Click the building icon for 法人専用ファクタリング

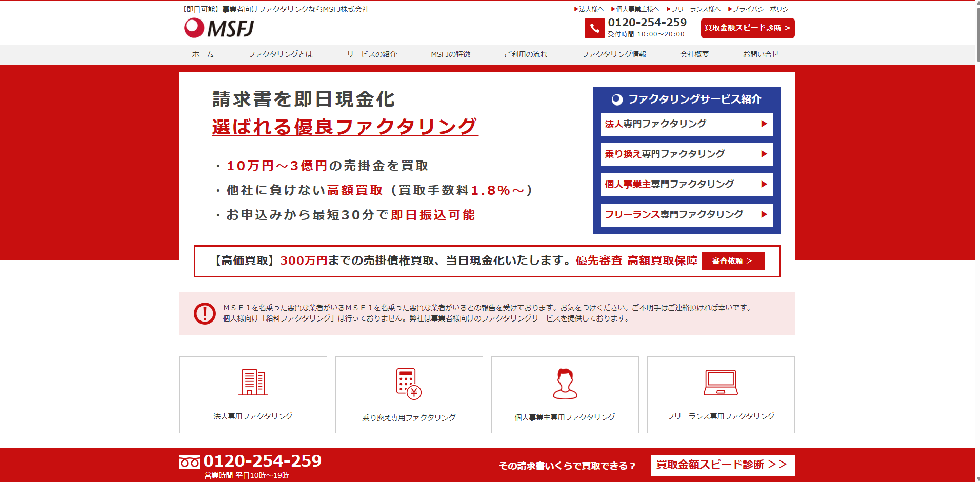(x=253, y=383)
